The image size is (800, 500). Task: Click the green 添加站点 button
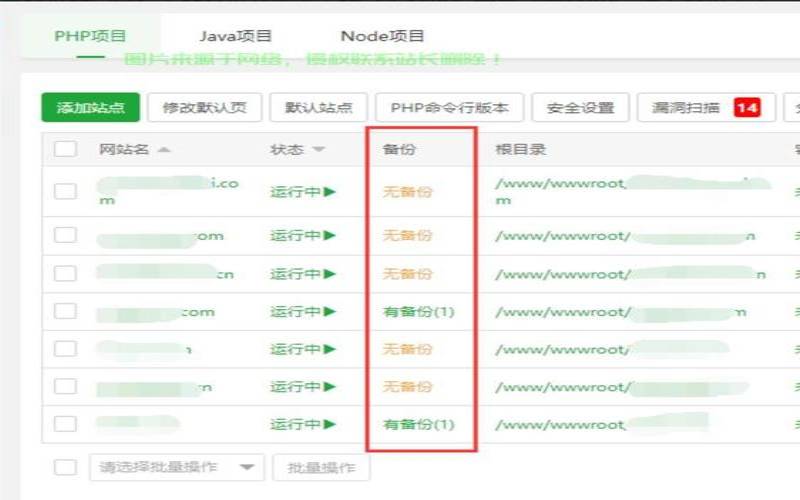(x=90, y=107)
